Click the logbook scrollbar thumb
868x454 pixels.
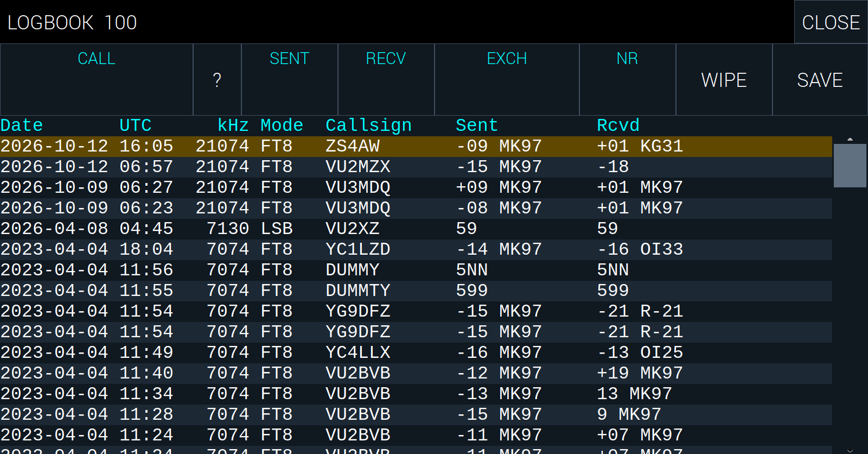[850, 166]
